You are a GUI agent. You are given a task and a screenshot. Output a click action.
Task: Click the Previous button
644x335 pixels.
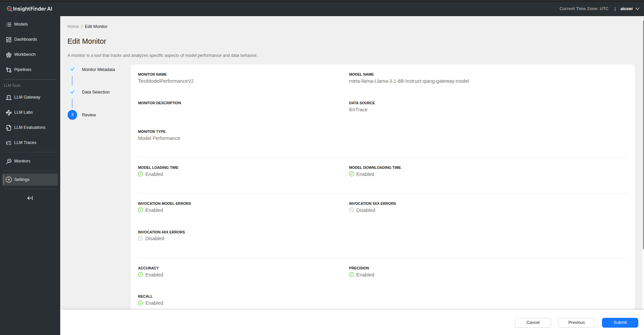point(576,323)
